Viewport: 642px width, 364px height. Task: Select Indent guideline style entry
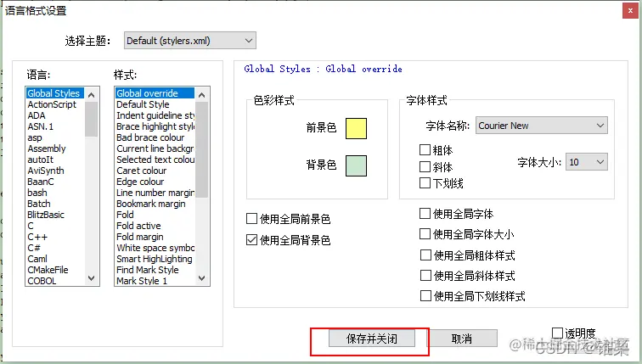(x=155, y=115)
